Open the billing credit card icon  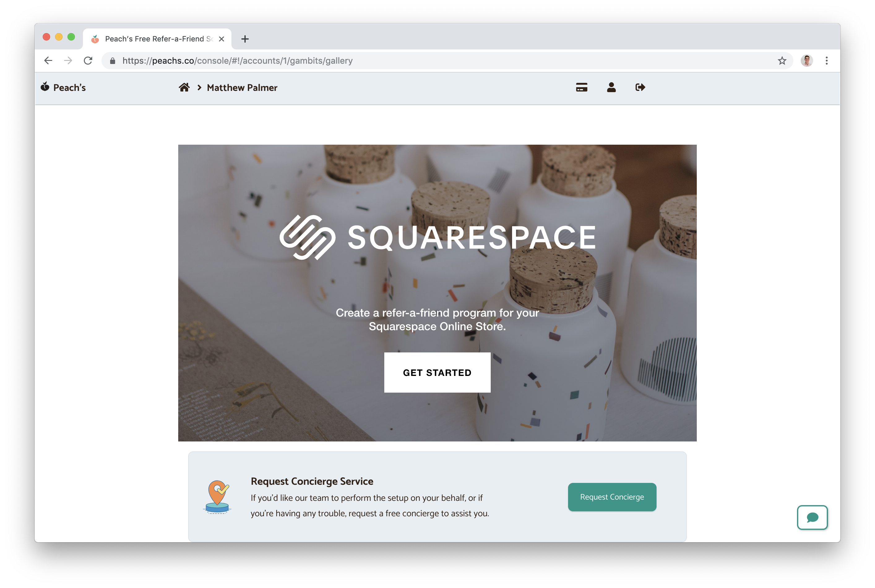[x=581, y=87]
